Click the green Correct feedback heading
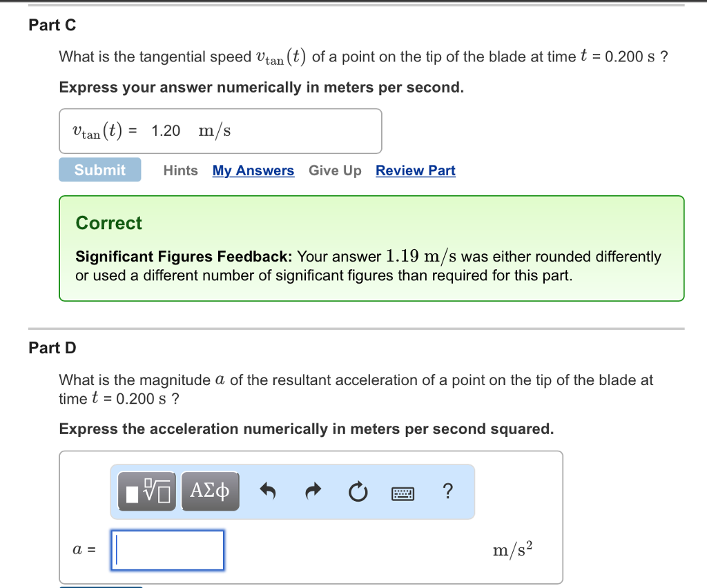The image size is (707, 588). pyautogui.click(x=108, y=223)
